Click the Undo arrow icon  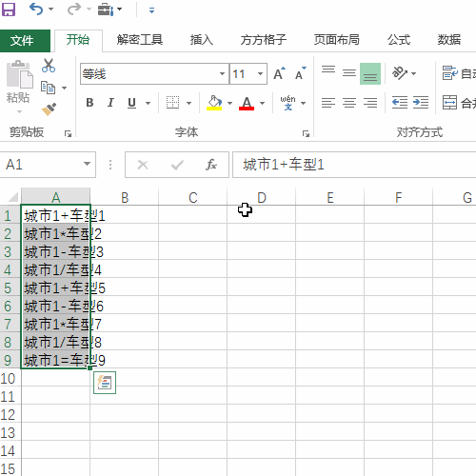coord(36,10)
